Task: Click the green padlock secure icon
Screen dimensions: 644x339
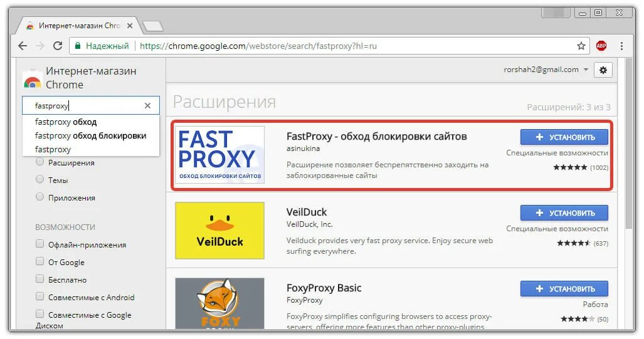Action: point(77,46)
